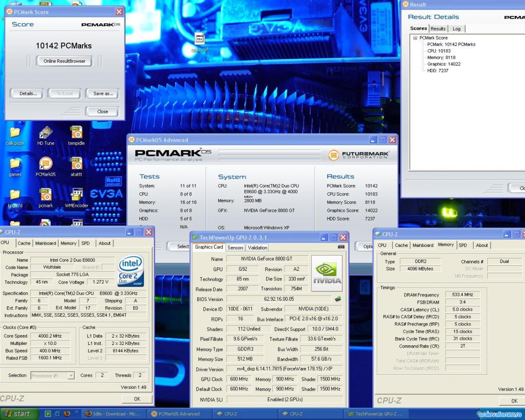Screen dimensions: 525x420
Task: Click the BIOS Version field 62.92.16.00.05
Action: coord(279,299)
